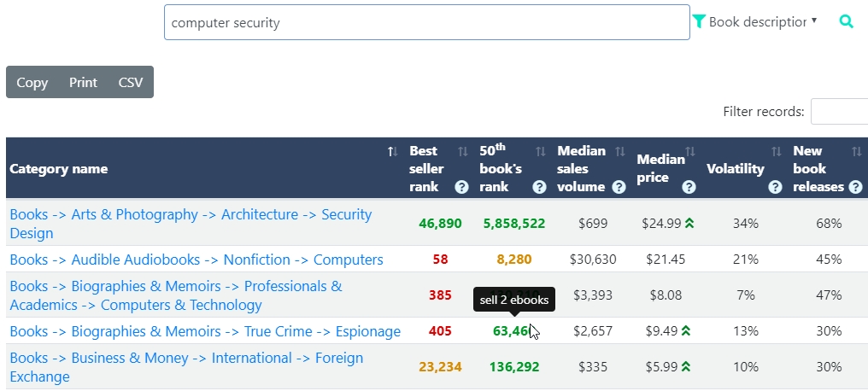Export table with CSV button

(131, 83)
